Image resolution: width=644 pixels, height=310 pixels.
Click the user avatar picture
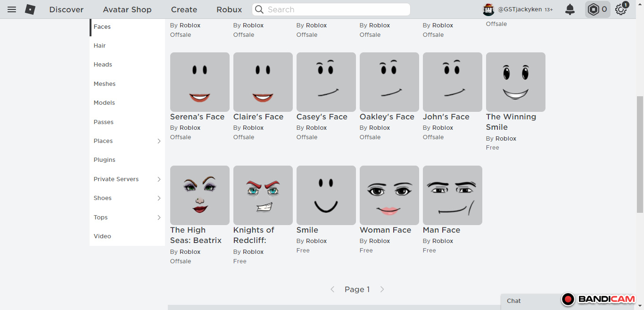tap(488, 9)
